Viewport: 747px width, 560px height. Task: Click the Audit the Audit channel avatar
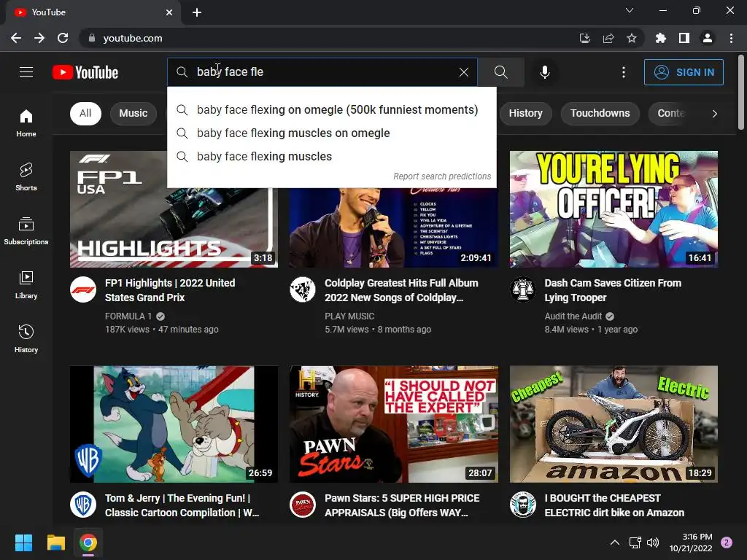coord(522,289)
